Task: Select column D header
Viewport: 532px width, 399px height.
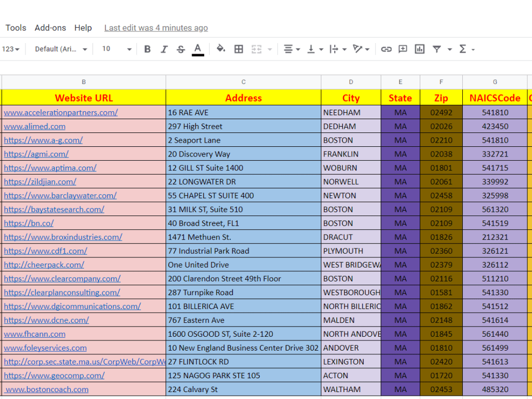Action: (x=351, y=82)
